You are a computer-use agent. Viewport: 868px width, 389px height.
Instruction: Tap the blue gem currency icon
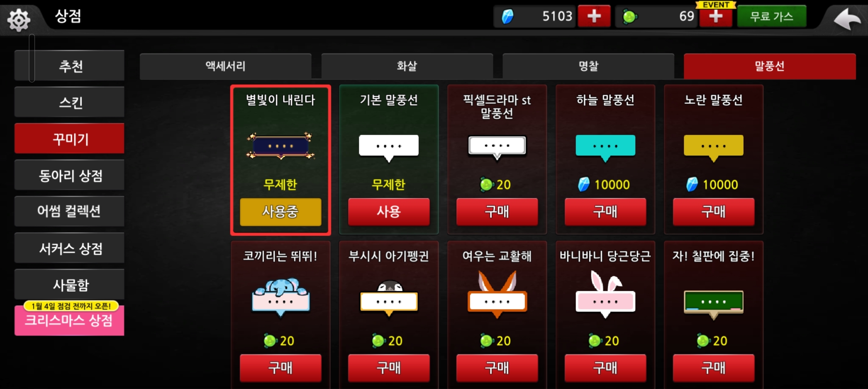point(508,17)
